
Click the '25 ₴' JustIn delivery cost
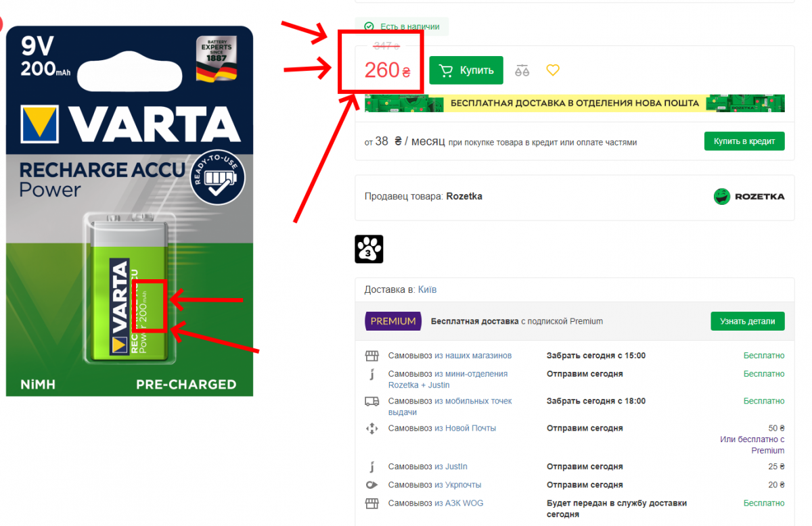coord(777,467)
